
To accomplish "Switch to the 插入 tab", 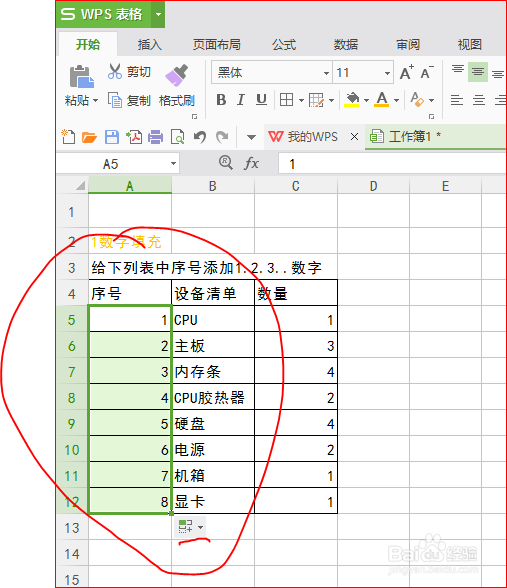I will [x=150, y=45].
